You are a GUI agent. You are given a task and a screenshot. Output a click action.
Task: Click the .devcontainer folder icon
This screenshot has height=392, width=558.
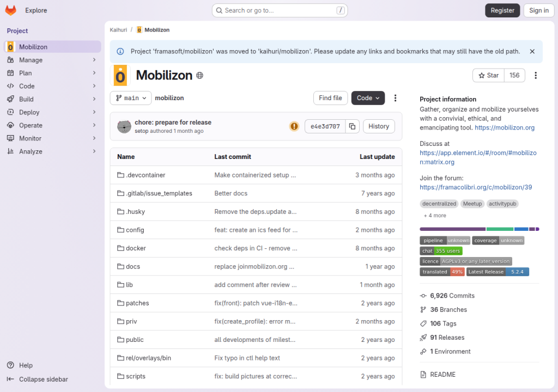pyautogui.click(x=120, y=175)
